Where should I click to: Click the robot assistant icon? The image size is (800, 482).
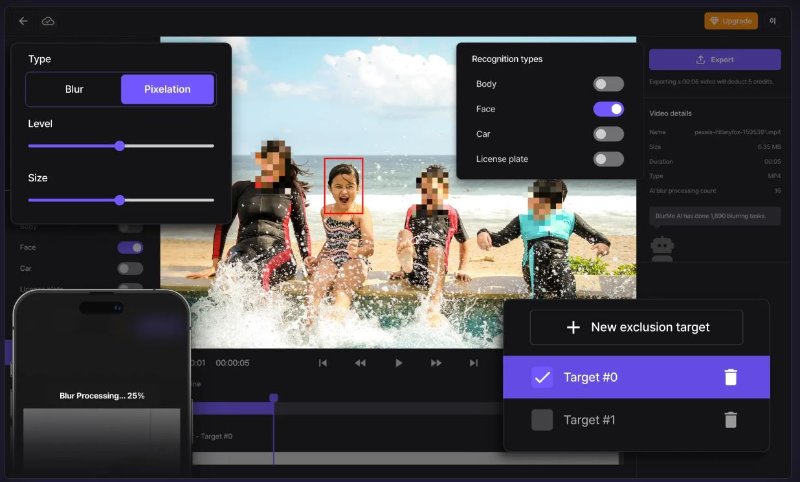coord(662,249)
